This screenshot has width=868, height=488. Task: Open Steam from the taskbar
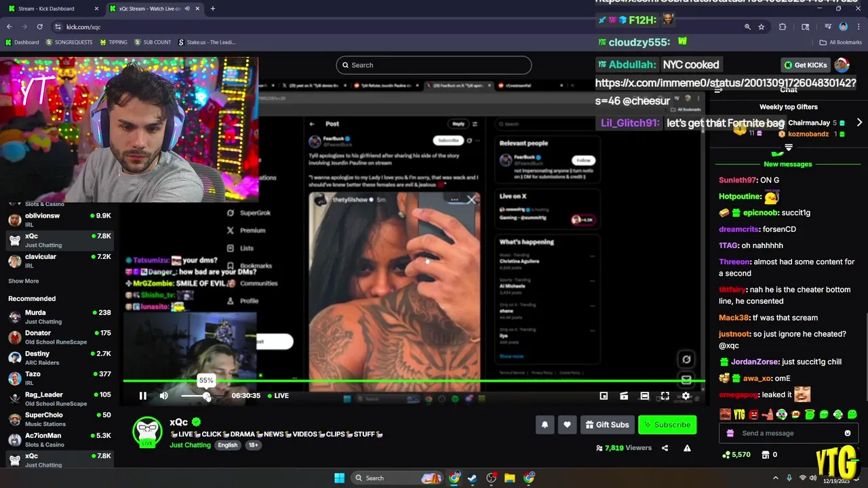pos(473,478)
